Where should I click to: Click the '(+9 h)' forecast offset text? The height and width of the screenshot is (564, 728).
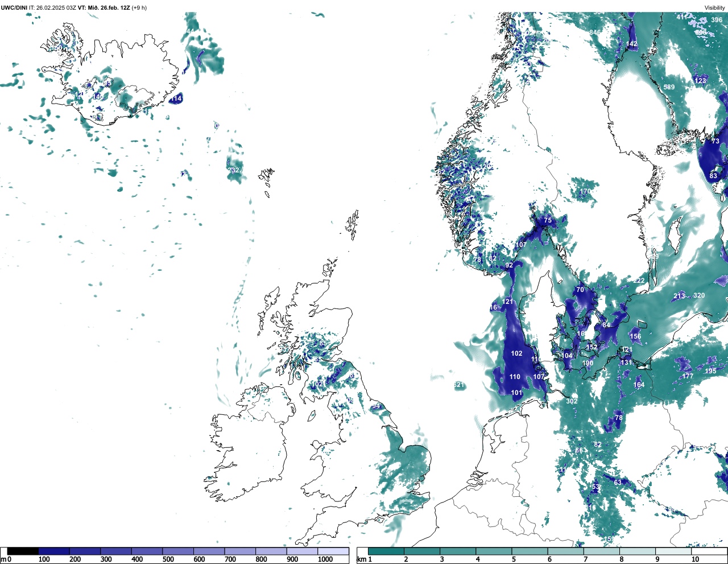(139, 7)
